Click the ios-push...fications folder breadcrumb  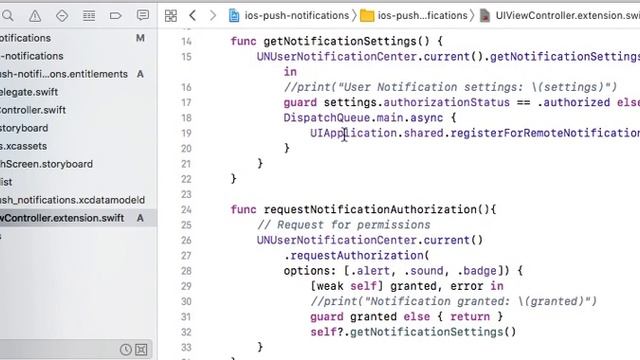click(413, 16)
